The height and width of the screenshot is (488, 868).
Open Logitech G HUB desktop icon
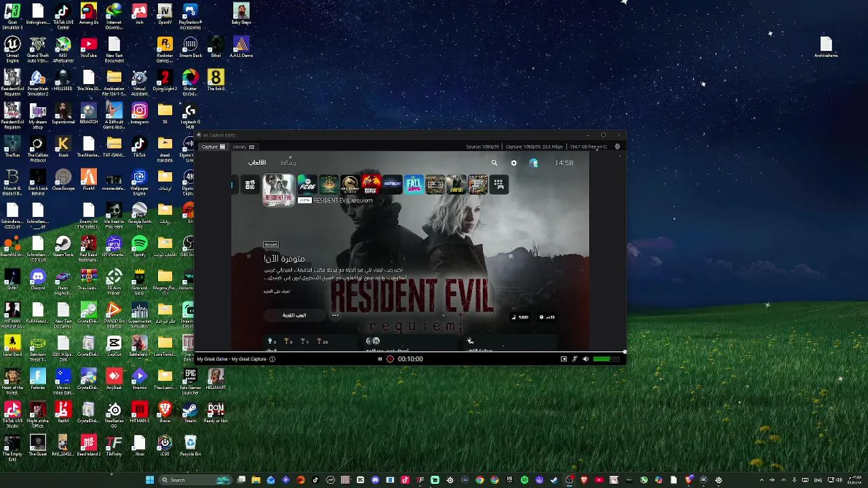click(x=190, y=115)
